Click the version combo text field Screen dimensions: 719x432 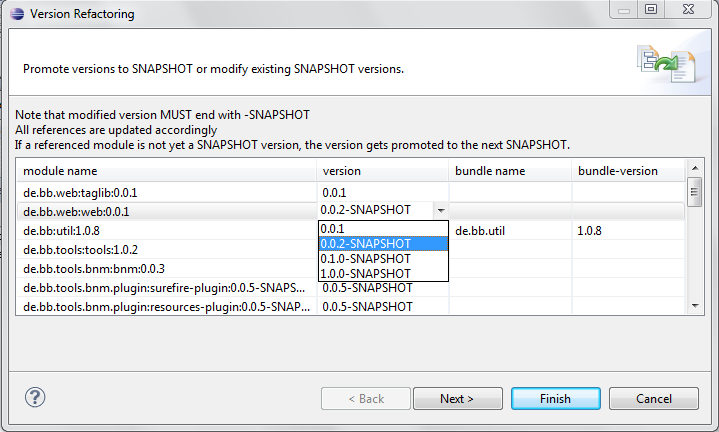coord(375,210)
